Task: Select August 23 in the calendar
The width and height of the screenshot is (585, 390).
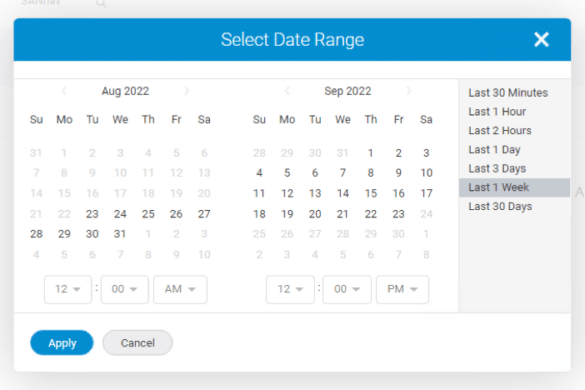Action: 92,214
